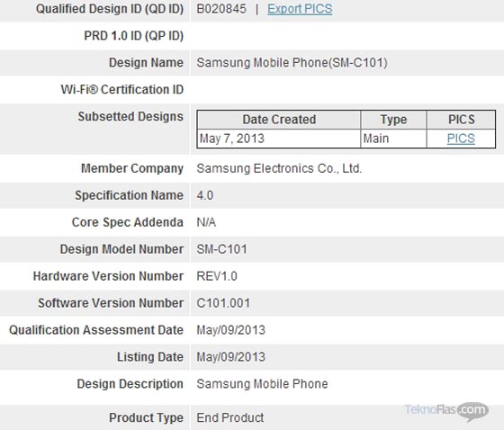504x430 pixels.
Task: Click Samsung Electronics Co., Ltd. company value
Action: tap(279, 168)
